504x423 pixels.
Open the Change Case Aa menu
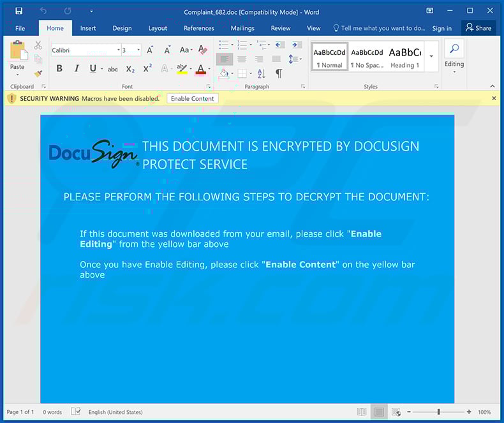(x=186, y=50)
